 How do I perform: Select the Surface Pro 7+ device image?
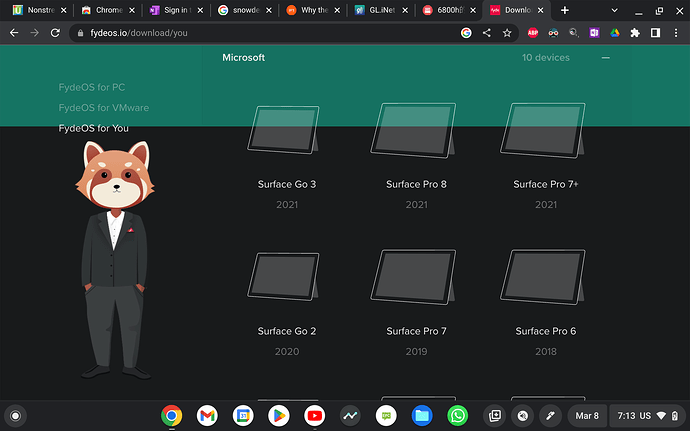coord(543,130)
